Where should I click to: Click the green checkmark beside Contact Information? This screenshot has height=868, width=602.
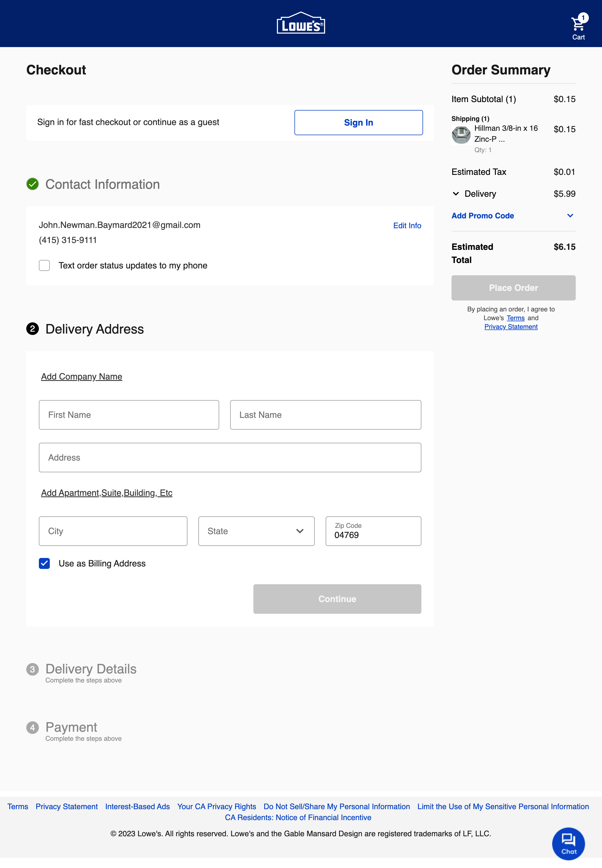coord(33,184)
